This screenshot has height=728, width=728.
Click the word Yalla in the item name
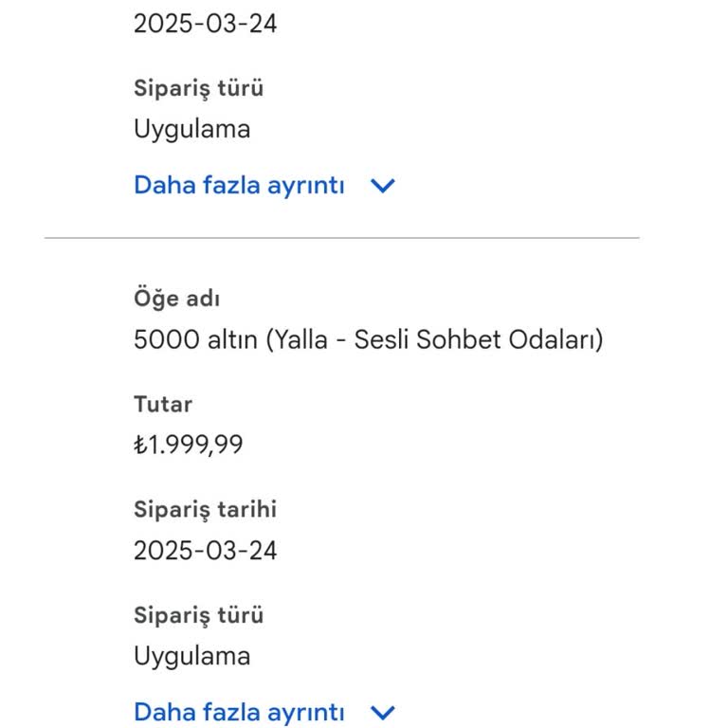298,339
